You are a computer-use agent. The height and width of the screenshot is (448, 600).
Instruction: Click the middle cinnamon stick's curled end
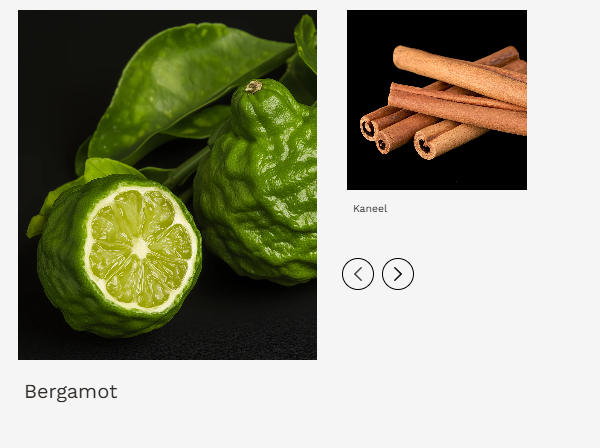(x=382, y=145)
